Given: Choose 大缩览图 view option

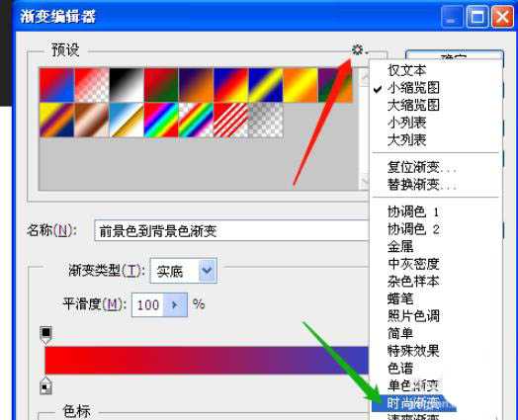Looking at the screenshot, I should 413,105.
